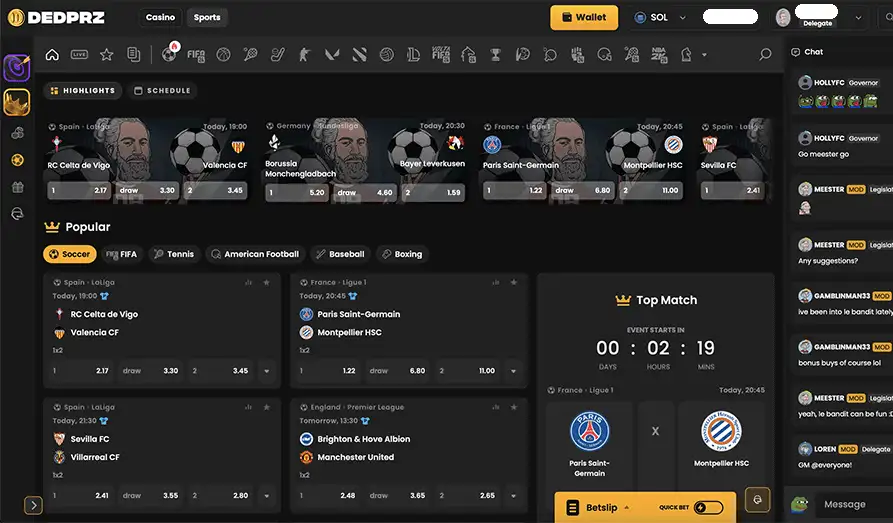This screenshot has height=523, width=893.
Task: Toggle the Quick Bet switch
Action: coord(708,508)
